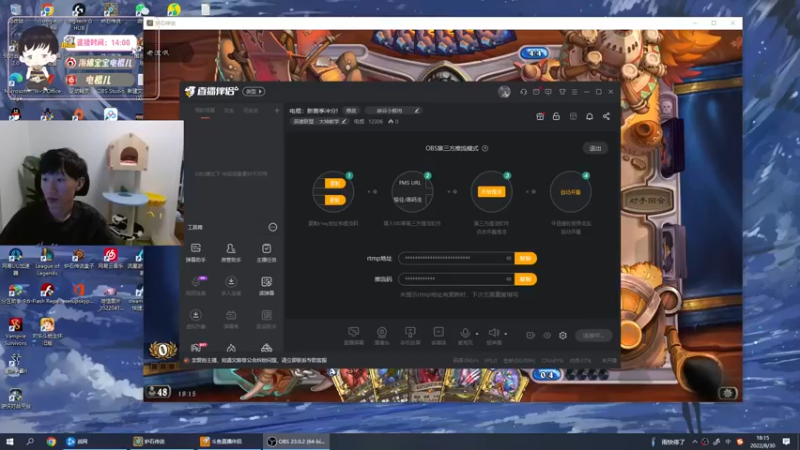Click the user avatar in the title bar
800x450 pixels.
tap(504, 92)
